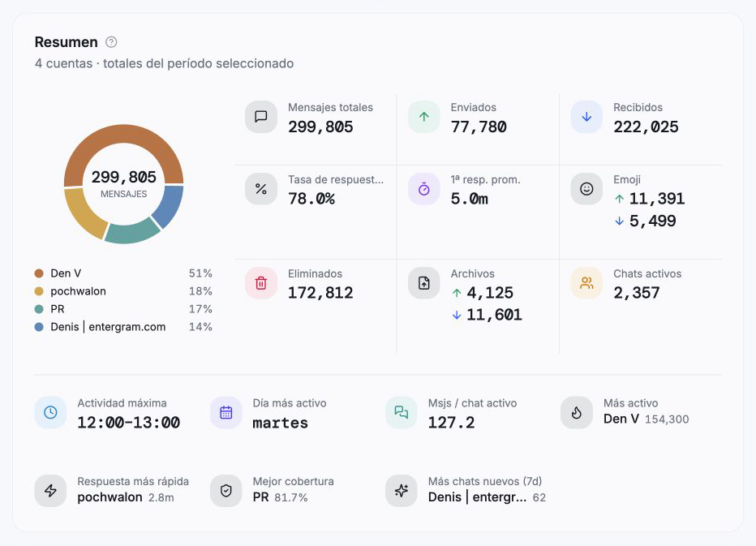Image resolution: width=756 pixels, height=546 pixels.
Task: Click the 78.0% response rate value
Action: point(311,199)
